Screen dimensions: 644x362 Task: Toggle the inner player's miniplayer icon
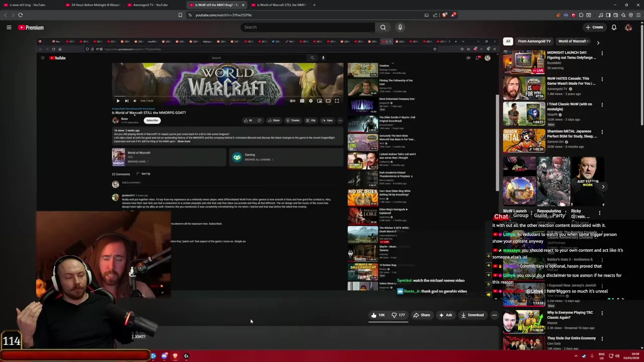point(319,101)
